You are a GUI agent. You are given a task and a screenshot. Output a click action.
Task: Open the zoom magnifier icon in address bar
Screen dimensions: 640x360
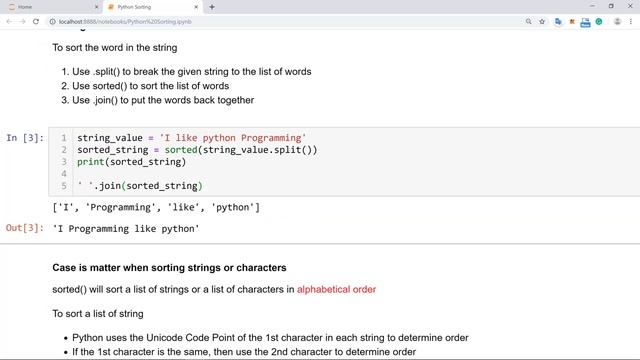[529, 22]
